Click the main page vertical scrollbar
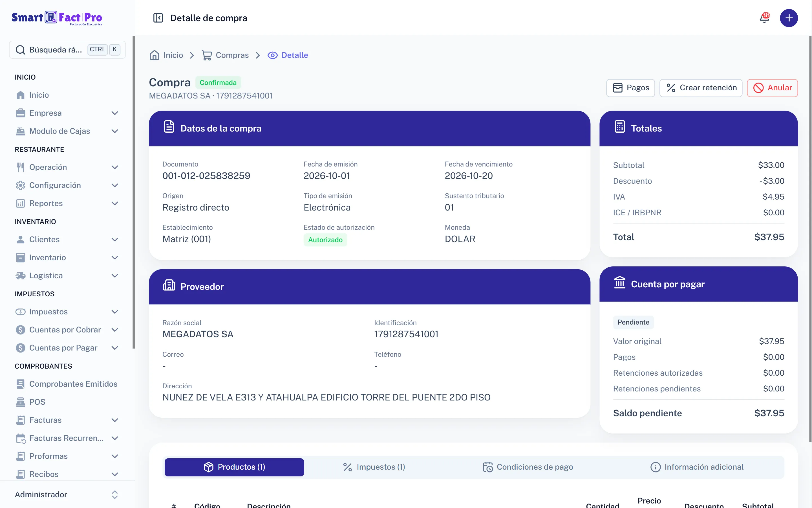The width and height of the screenshot is (812, 508). pos(810,239)
